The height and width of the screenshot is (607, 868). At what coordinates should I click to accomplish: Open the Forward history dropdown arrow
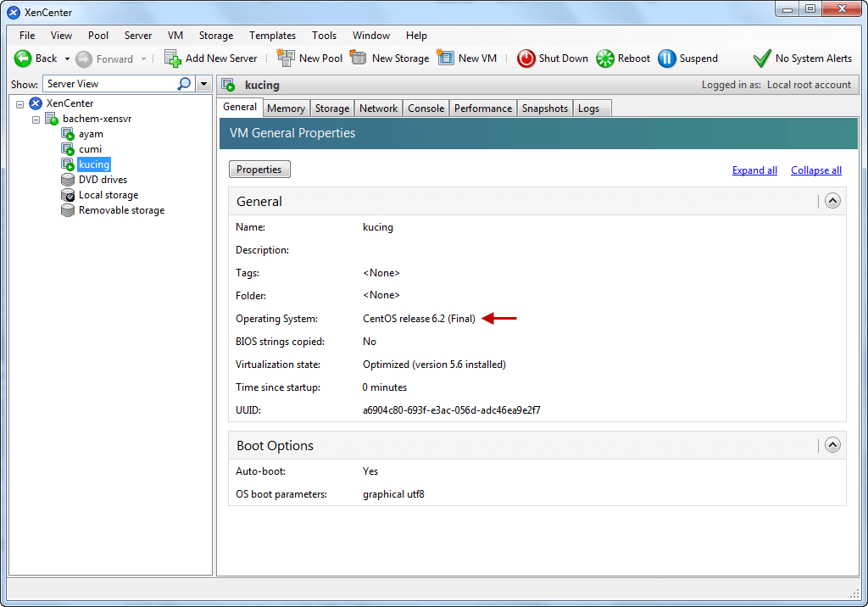[x=143, y=58]
